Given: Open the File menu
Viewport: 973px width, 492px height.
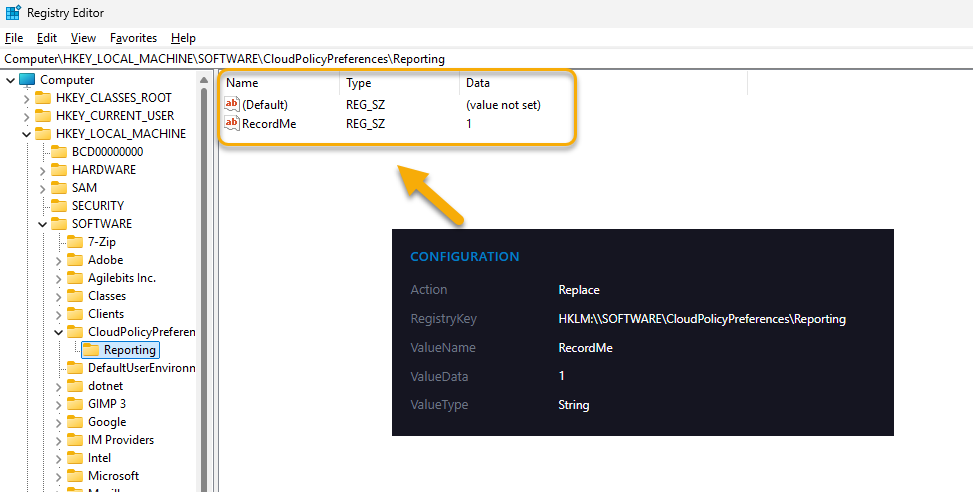Looking at the screenshot, I should pyautogui.click(x=14, y=38).
